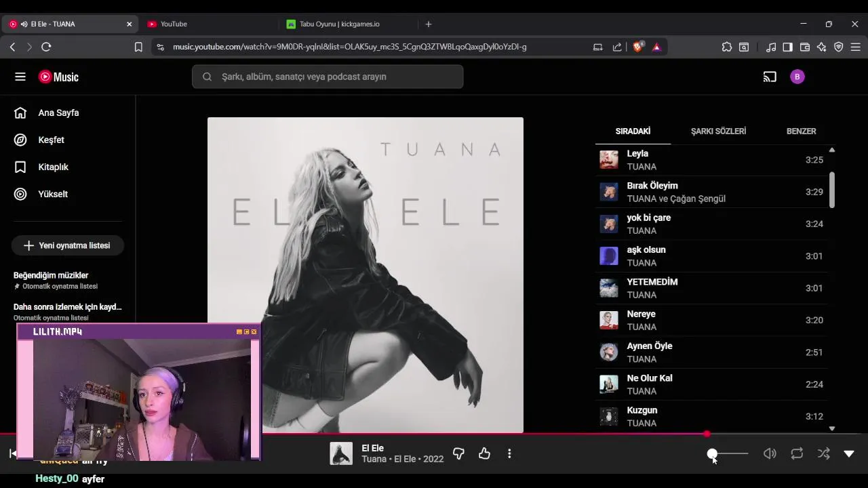Open Brave VPN shield icon
This screenshot has width=868, height=488.
[x=839, y=47]
